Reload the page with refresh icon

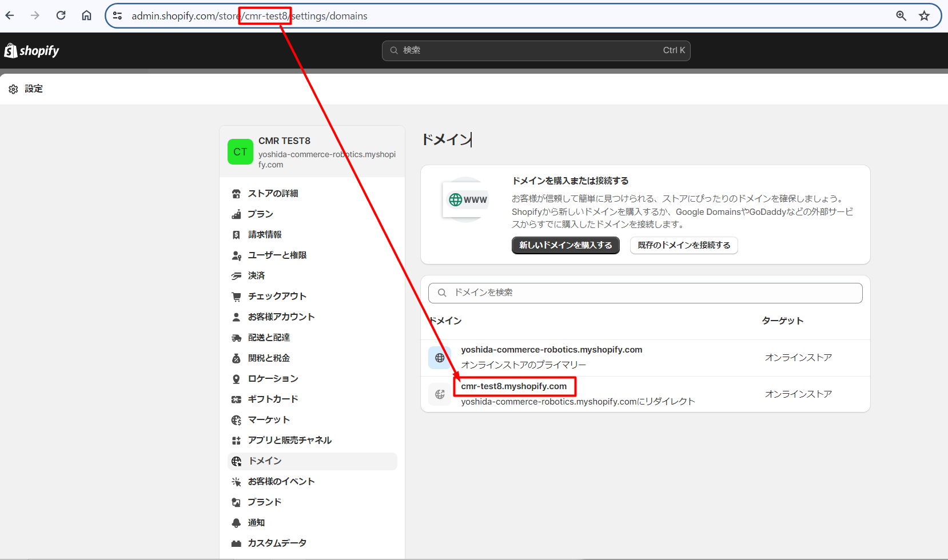pyautogui.click(x=61, y=15)
